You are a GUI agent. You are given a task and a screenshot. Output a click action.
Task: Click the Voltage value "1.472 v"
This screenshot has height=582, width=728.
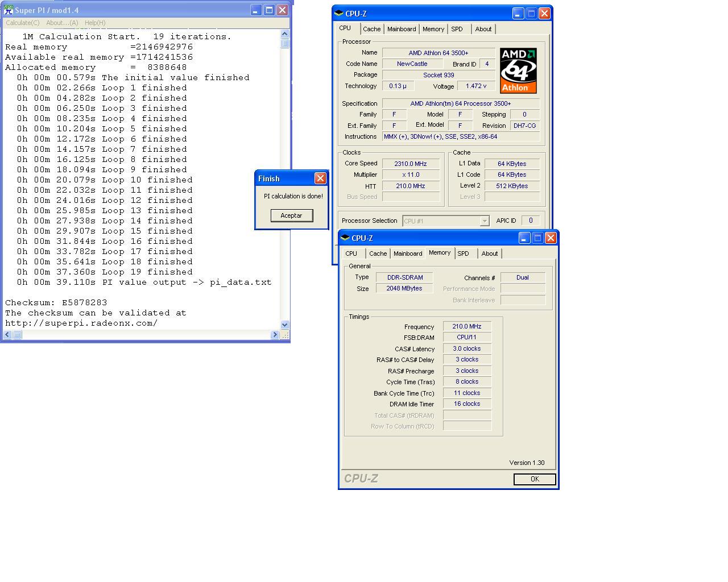point(476,86)
